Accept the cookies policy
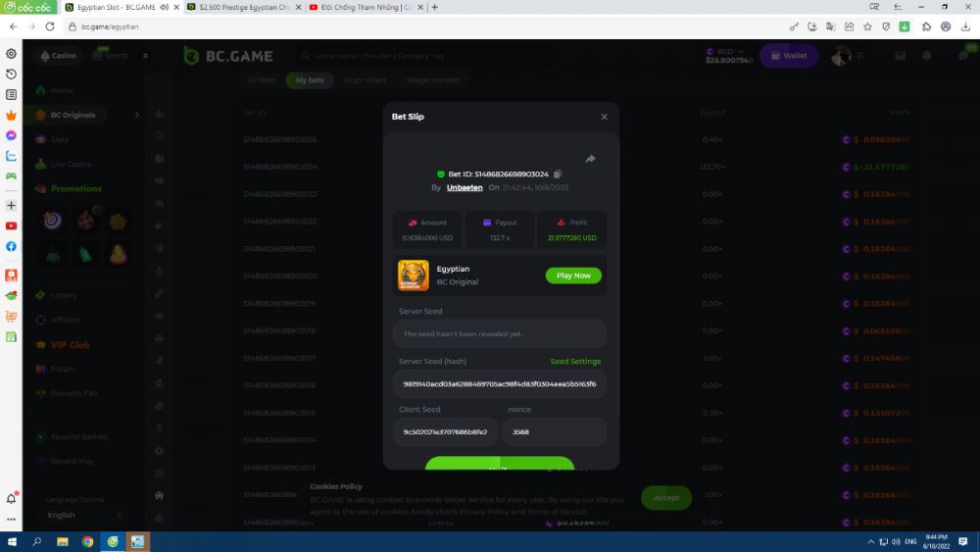Image resolution: width=980 pixels, height=552 pixels. 665,498
